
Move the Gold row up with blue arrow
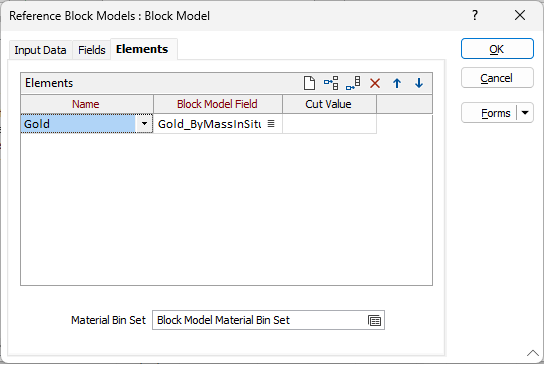click(x=397, y=83)
